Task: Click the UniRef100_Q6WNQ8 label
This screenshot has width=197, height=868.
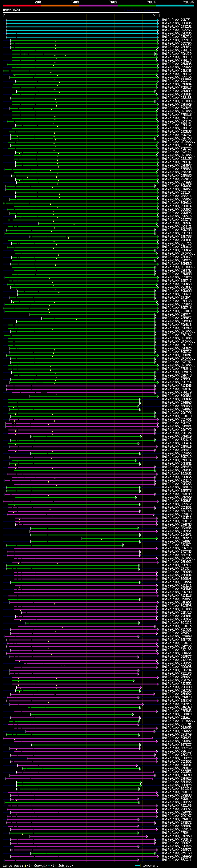Action: pyautogui.click(x=177, y=64)
